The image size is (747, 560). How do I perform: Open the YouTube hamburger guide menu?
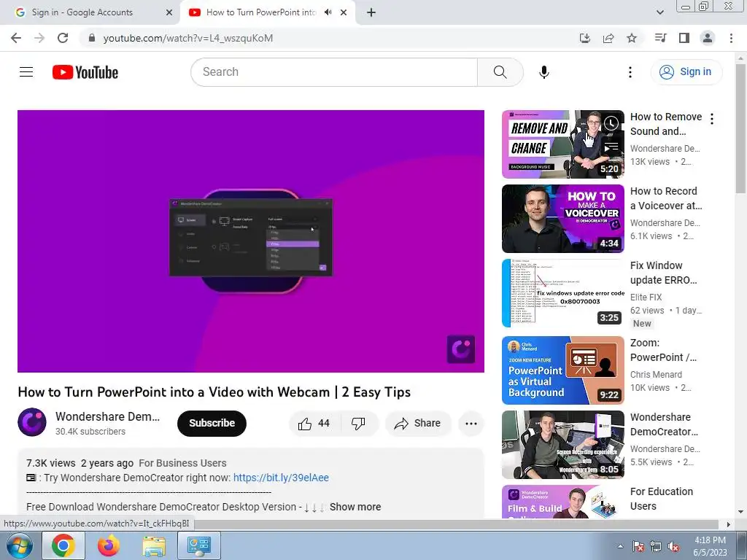pyautogui.click(x=26, y=72)
